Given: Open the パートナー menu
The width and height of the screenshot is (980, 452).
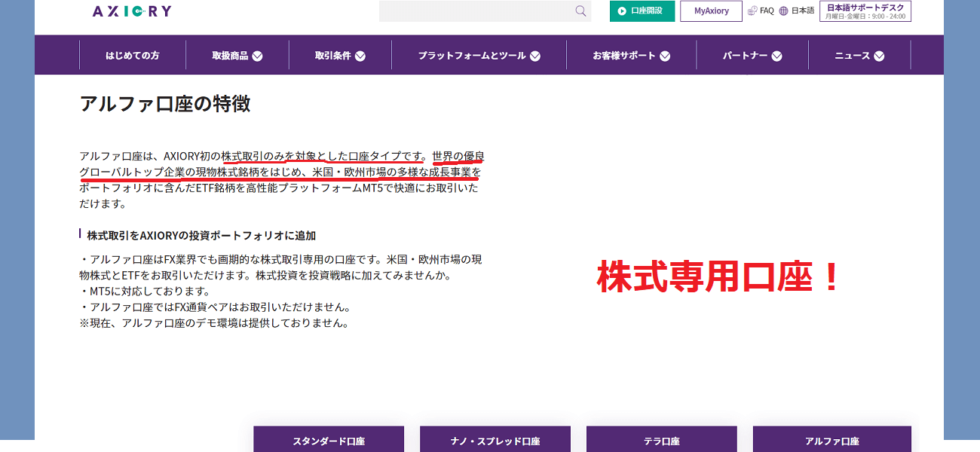Looking at the screenshot, I should [745, 56].
